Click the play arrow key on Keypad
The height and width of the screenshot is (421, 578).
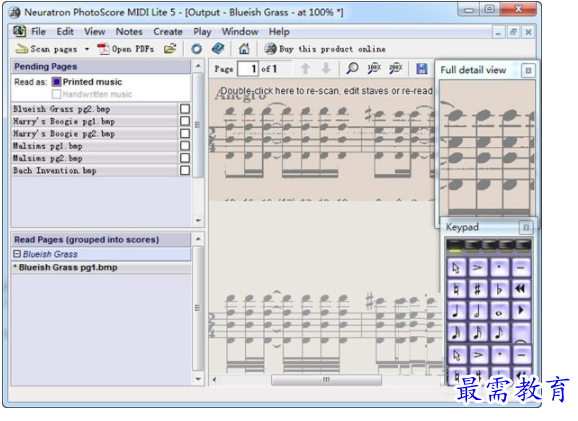pos(520,311)
